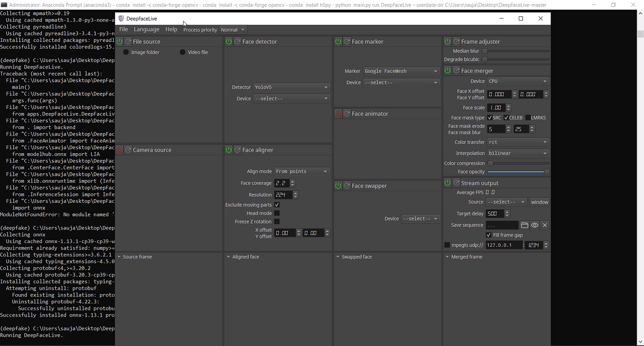Turn on the Face animator power icon
This screenshot has height=346, width=644.
[338, 114]
